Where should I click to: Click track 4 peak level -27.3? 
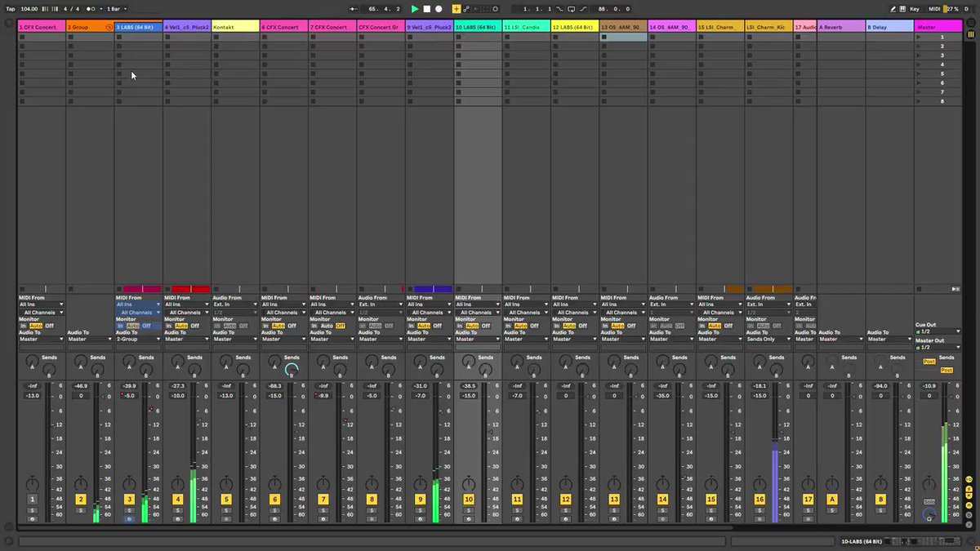click(x=178, y=386)
